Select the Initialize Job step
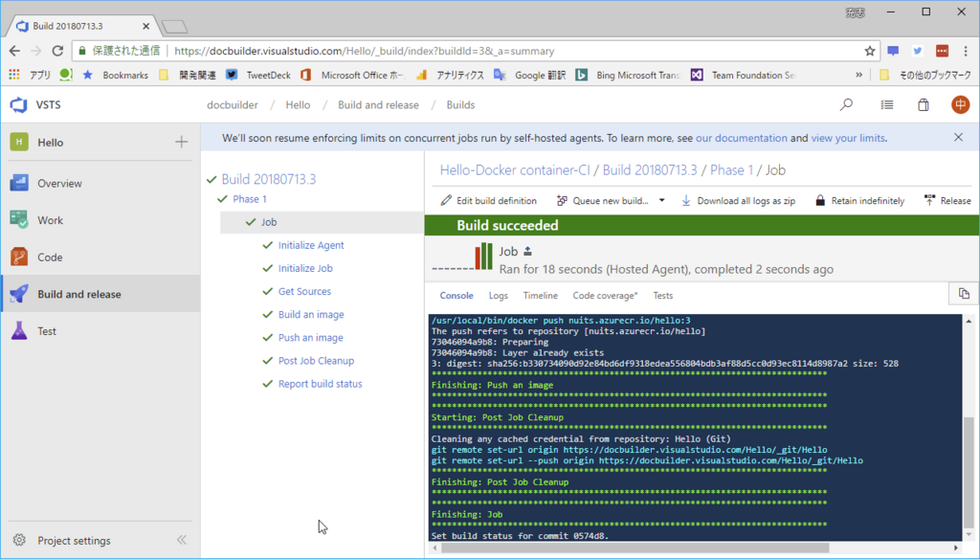 [305, 268]
